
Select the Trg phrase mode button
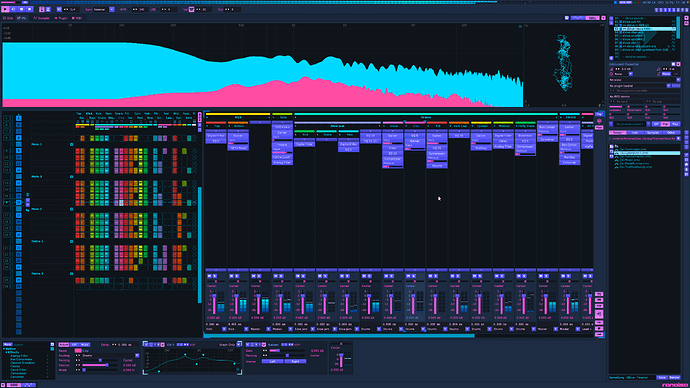(x=665, y=124)
